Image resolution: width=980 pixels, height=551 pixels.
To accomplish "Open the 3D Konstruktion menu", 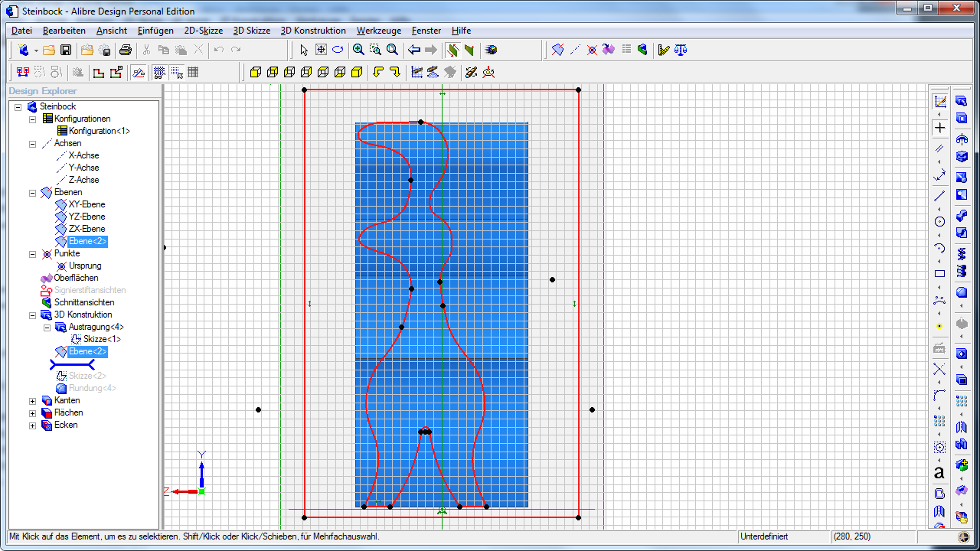I will [x=313, y=31].
